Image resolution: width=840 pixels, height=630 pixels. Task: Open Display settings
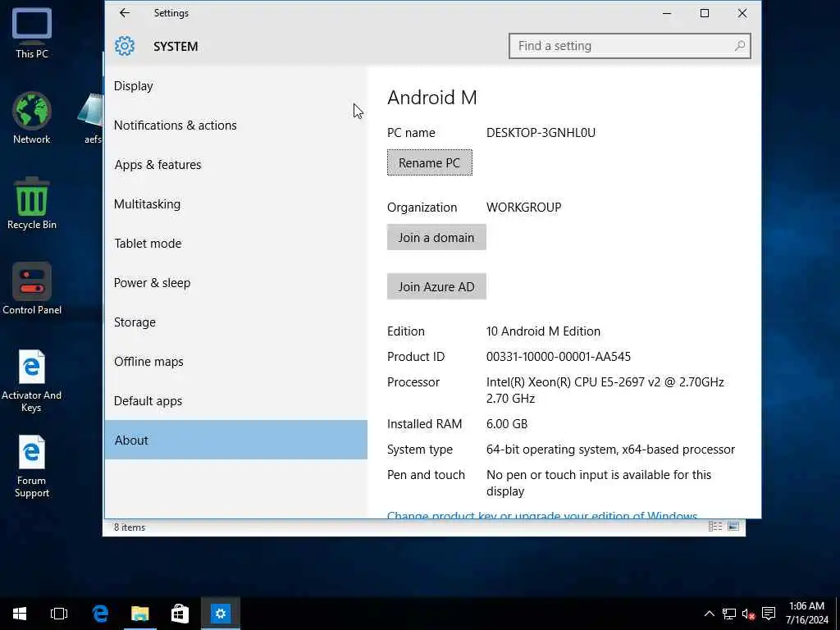click(x=235, y=85)
